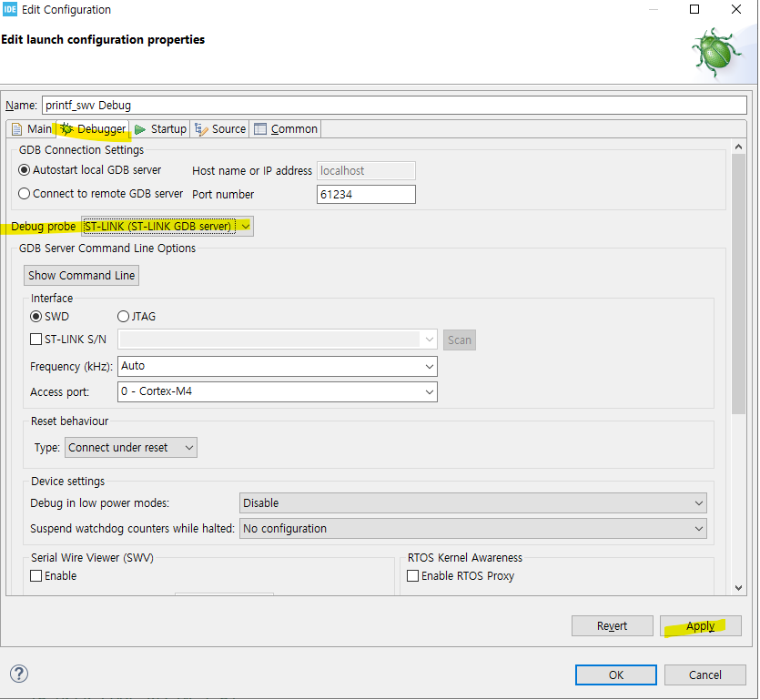Click the Startup tab green play icon
This screenshot has height=700, width=760.
[x=140, y=129]
